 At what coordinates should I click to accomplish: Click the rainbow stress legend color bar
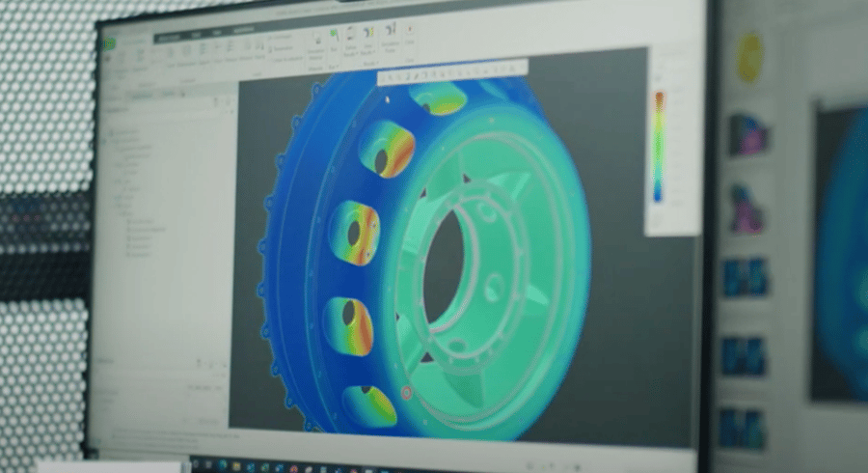(x=659, y=147)
